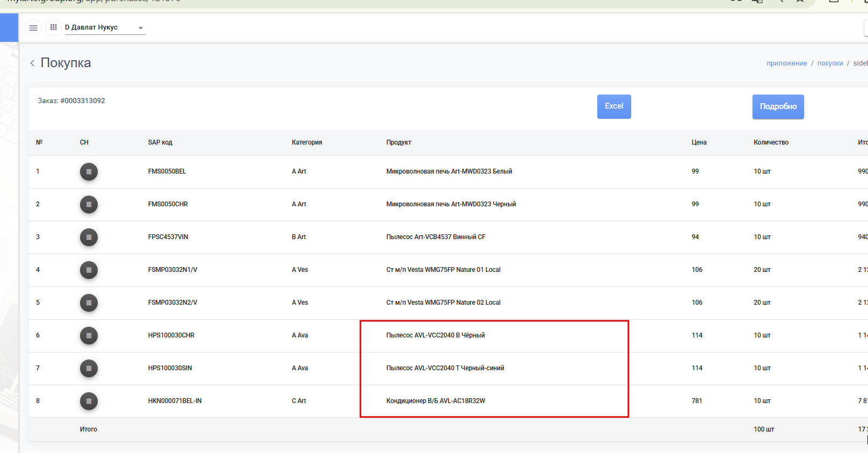This screenshot has width=868, height=453.
Task: Click product Пылесос AVL-VCC2040 B Чёрный
Action: [x=436, y=335]
